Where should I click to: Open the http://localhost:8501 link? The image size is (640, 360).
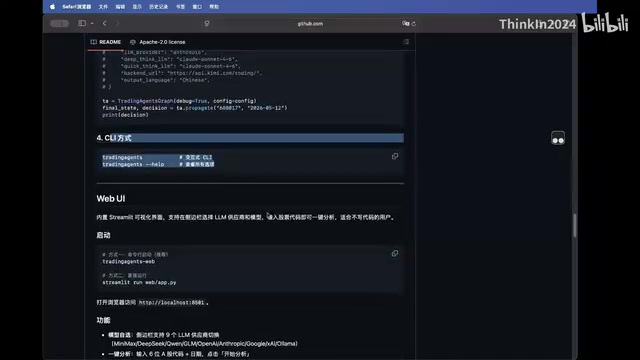[171, 302]
